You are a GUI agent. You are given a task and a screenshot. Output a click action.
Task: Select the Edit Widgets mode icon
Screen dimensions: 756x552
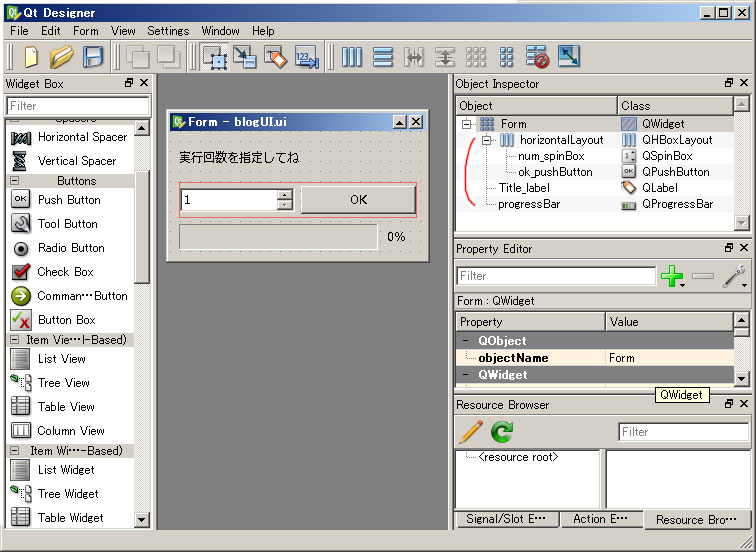point(215,57)
